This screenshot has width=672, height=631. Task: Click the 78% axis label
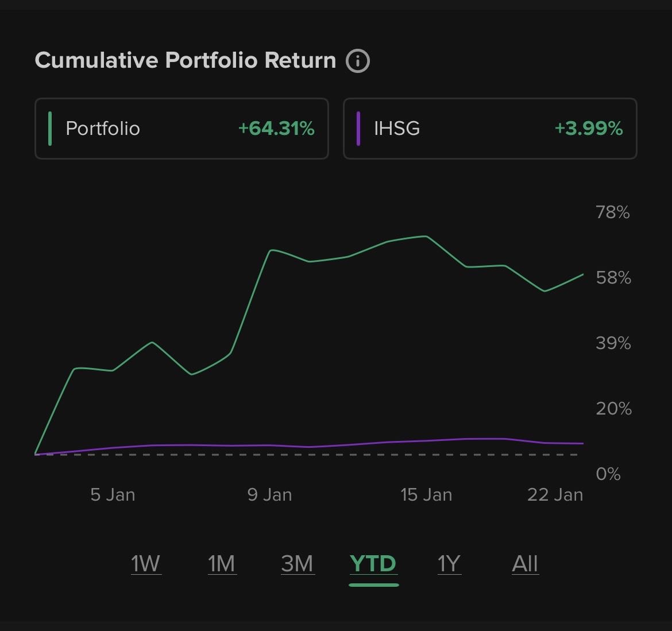pyautogui.click(x=612, y=212)
